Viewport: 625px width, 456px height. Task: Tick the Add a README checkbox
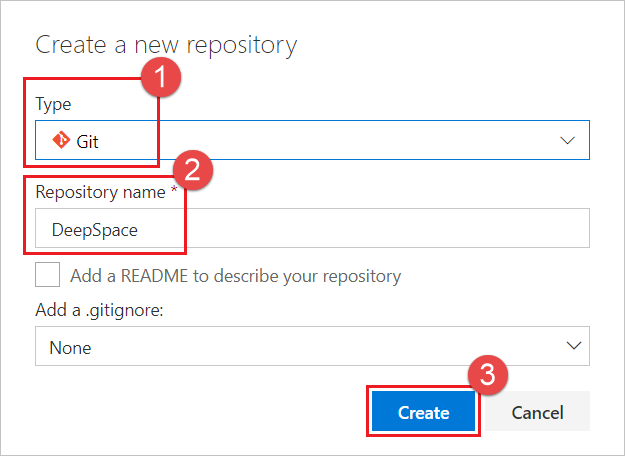48,275
